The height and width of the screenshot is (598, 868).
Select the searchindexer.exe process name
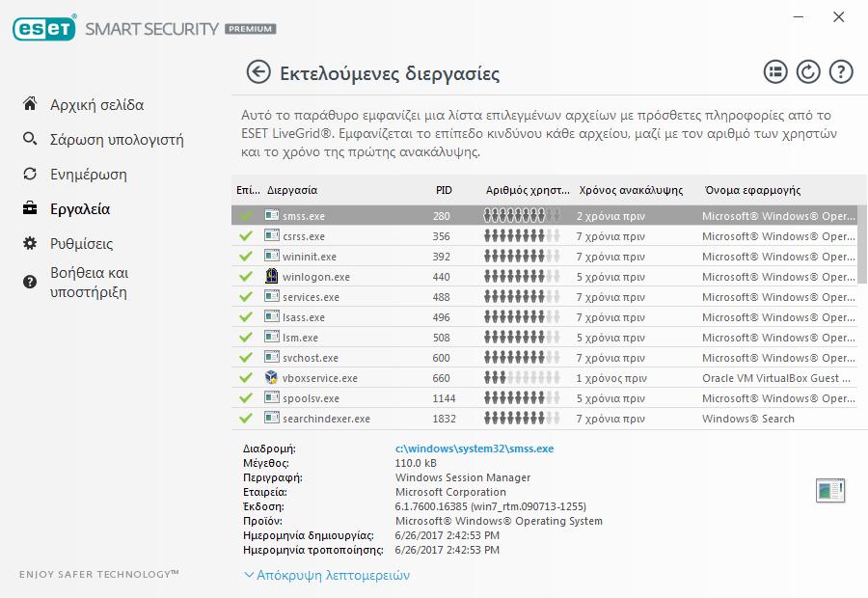click(326, 420)
